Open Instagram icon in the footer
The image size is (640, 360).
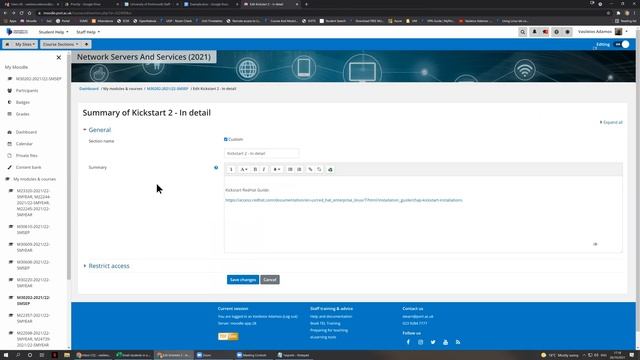(x=420, y=342)
